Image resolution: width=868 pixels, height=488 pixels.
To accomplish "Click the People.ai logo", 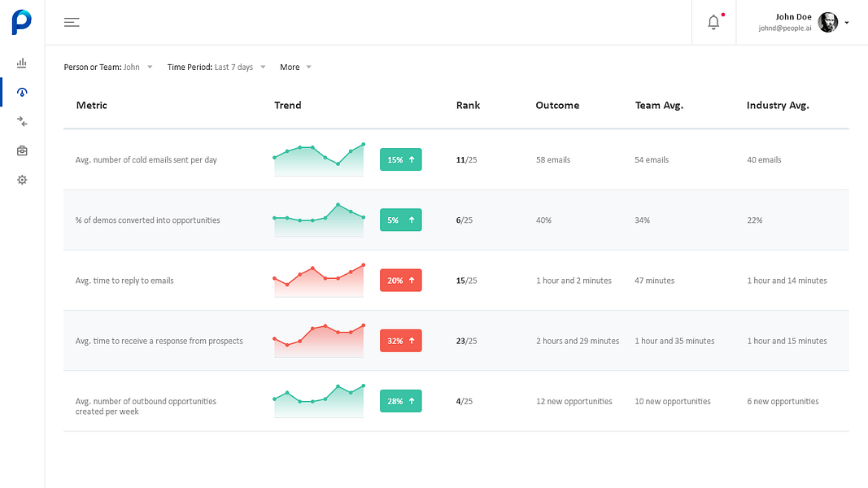I will coord(22,22).
